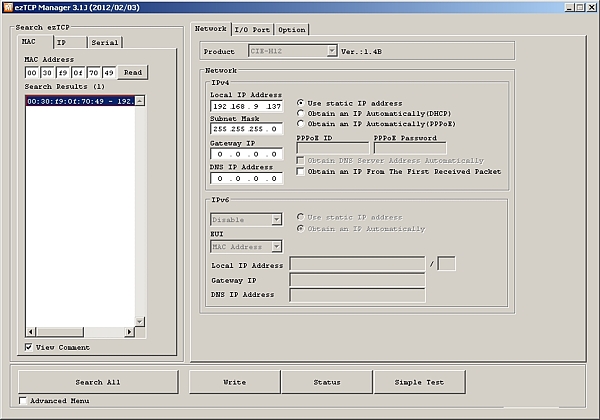This screenshot has width=600, height=420.
Task: Click the Subnet Mask field
Action: pos(247,129)
